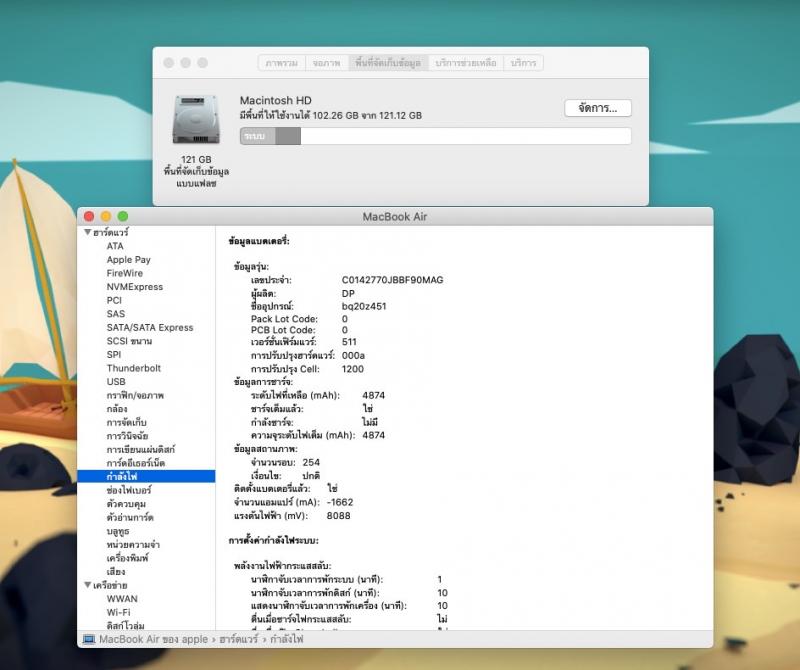Select the SCSI ขนาน entry
Image resolution: width=800 pixels, height=670 pixels.
point(129,341)
